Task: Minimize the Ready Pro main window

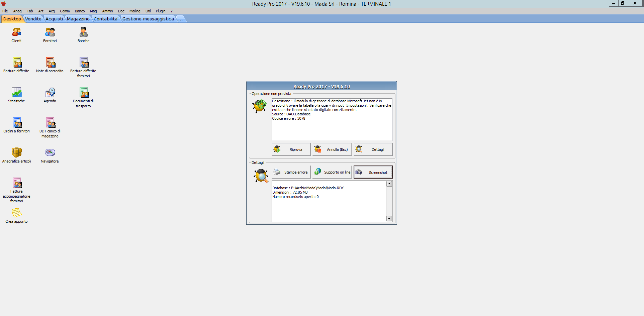Action: 613,3
